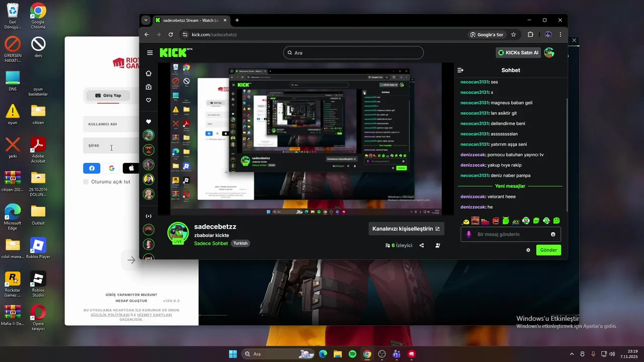Open Adobe Acrobat desktop shortcut
644x362 pixels.
(x=38, y=150)
